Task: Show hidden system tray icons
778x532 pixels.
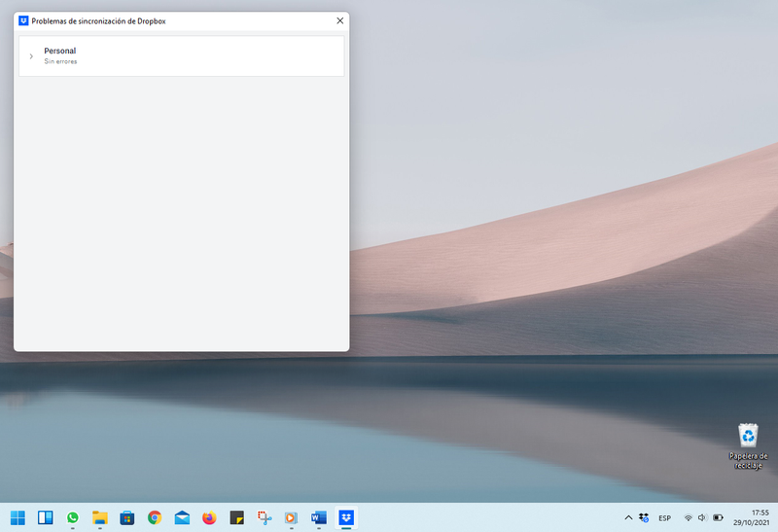Action: (628, 517)
